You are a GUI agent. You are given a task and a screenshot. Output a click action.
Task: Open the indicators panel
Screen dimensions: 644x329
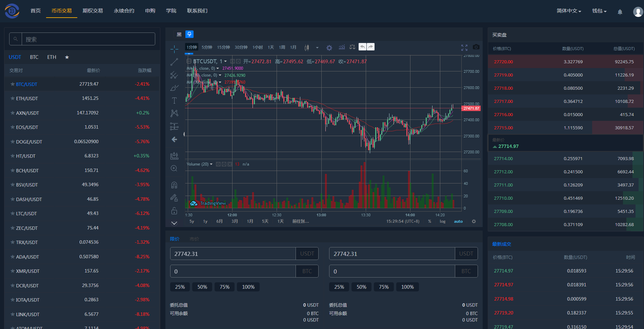pyautogui.click(x=342, y=47)
